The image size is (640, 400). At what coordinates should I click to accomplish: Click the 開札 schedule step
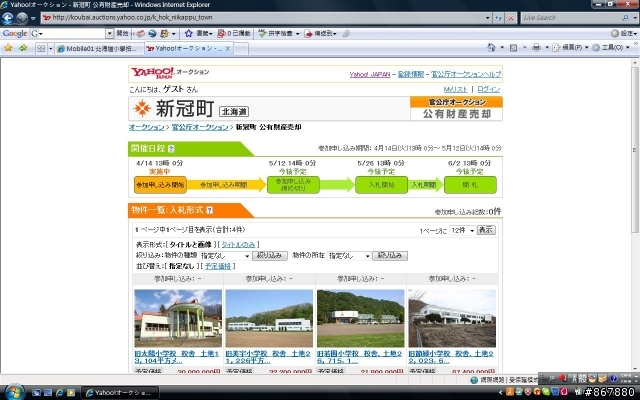[x=470, y=185]
